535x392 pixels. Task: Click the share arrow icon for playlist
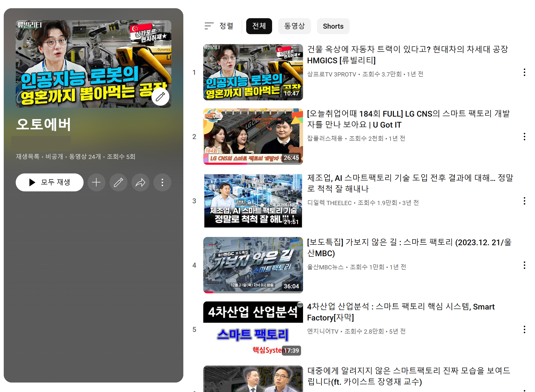[140, 182]
